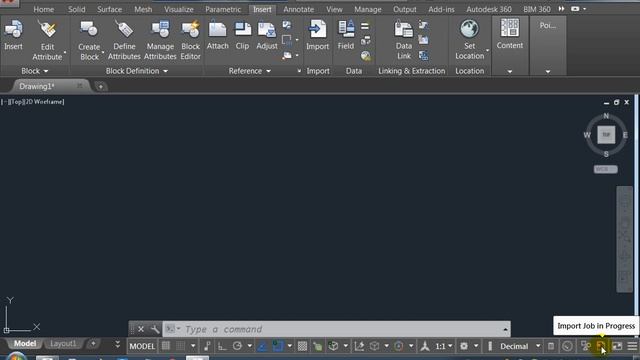Image resolution: width=640 pixels, height=360 pixels.
Task: Open the Block Editor
Action: click(190, 40)
